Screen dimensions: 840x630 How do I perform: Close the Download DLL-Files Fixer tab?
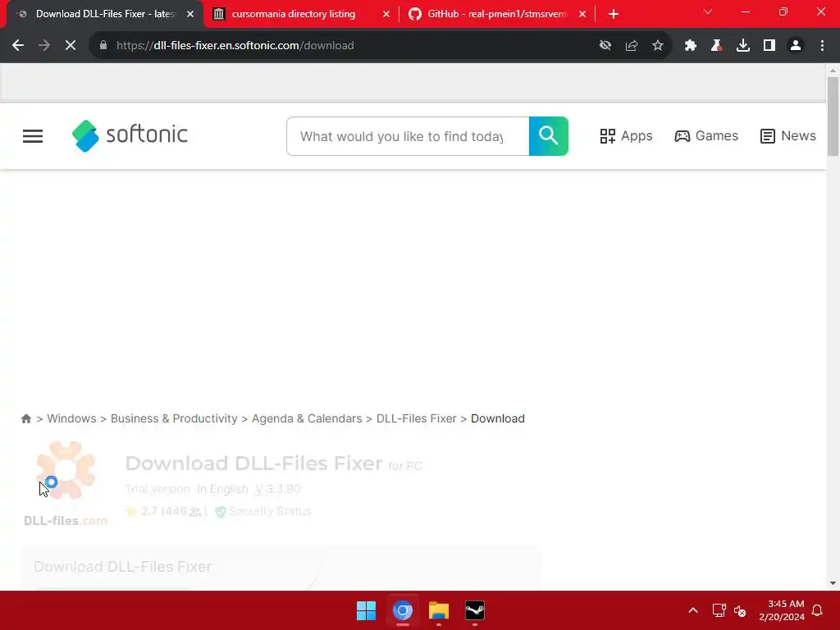(190, 14)
